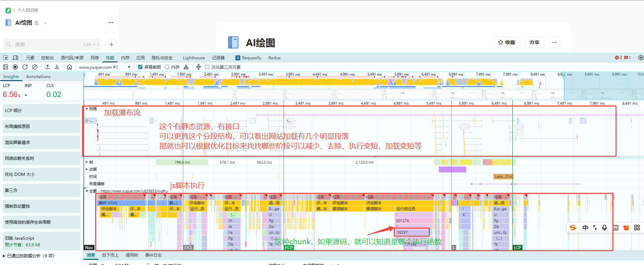The width and height of the screenshot is (644, 265).
Task: Open DevTools settings gear
Action: tap(641, 58)
